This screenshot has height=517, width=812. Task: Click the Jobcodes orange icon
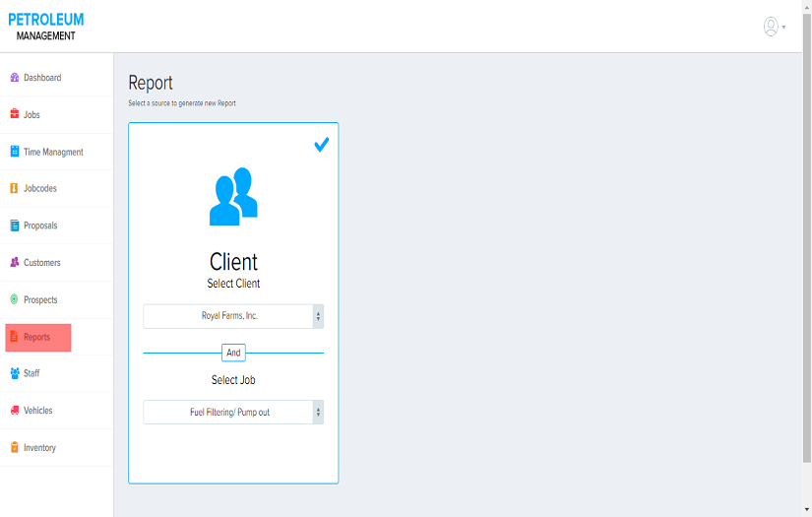(14, 188)
